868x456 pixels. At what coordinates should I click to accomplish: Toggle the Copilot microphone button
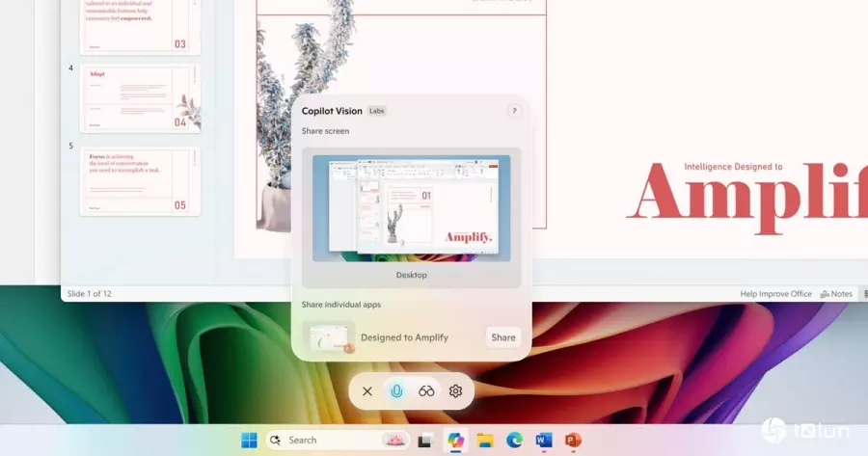396,391
